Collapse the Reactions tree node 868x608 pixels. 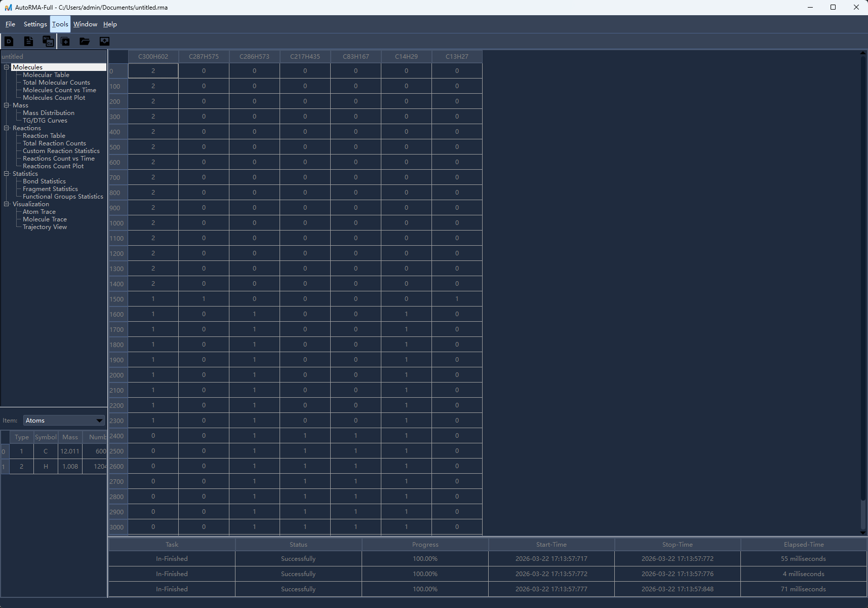(7, 128)
